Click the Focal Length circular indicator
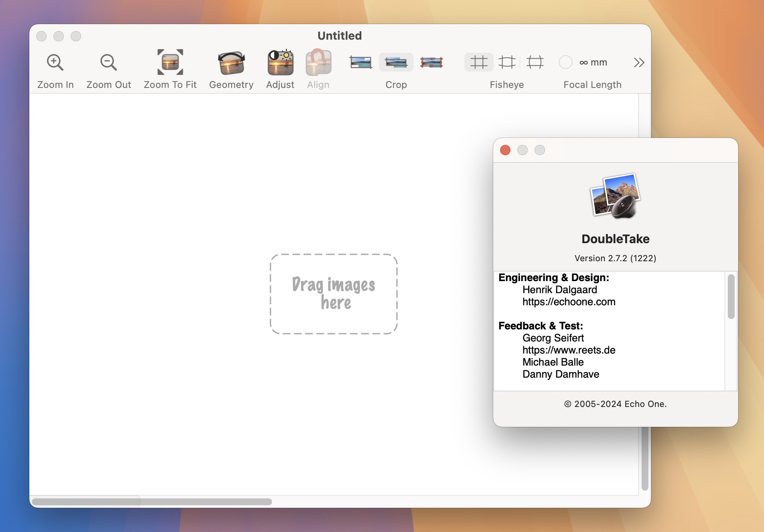The image size is (764, 532). pos(566,63)
